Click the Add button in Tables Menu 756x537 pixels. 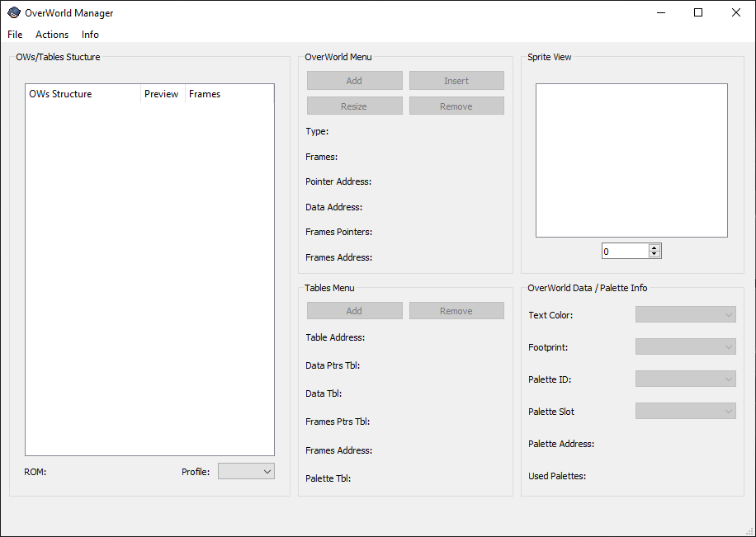click(354, 311)
